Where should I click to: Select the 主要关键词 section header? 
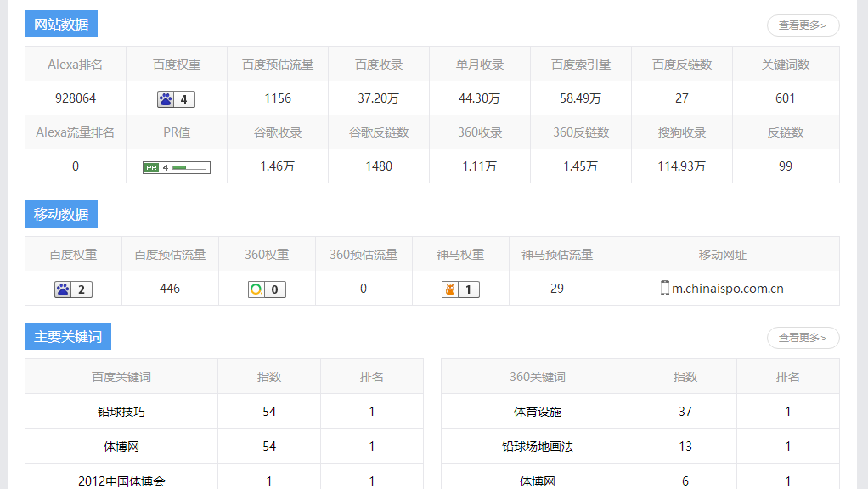[x=68, y=336]
